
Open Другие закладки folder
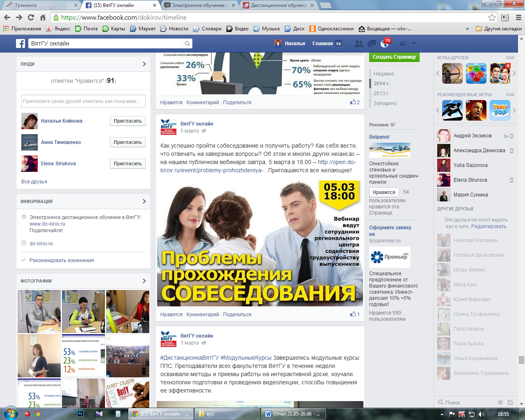(x=499, y=29)
